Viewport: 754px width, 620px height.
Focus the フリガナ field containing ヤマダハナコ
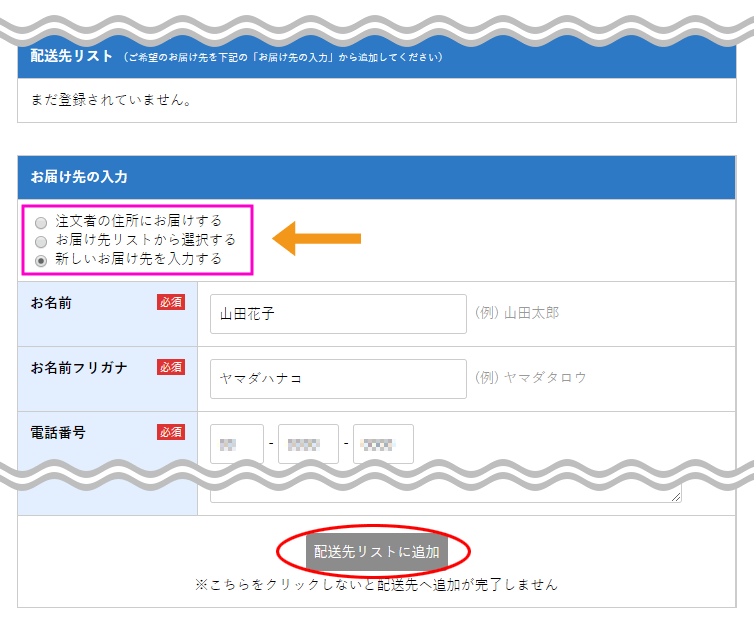click(338, 379)
